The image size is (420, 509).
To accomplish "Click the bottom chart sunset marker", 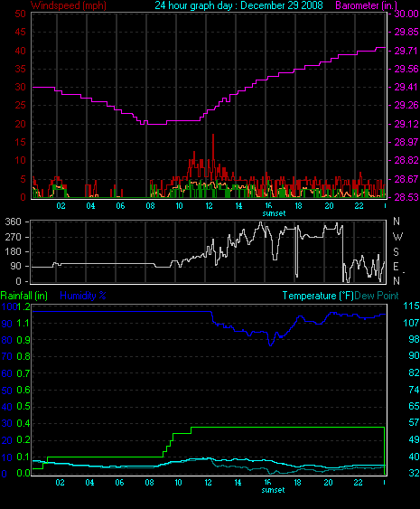I will (273, 490).
